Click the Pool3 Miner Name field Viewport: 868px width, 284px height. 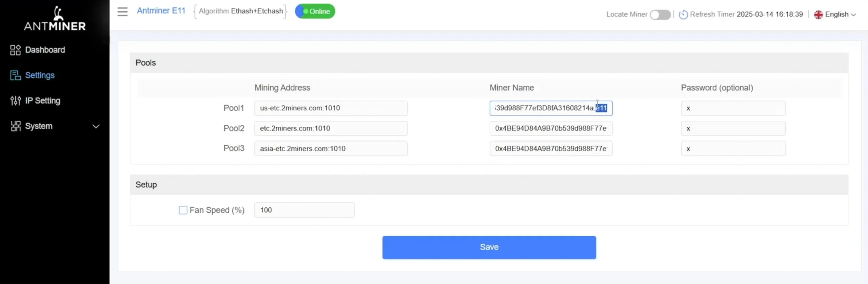coord(551,148)
